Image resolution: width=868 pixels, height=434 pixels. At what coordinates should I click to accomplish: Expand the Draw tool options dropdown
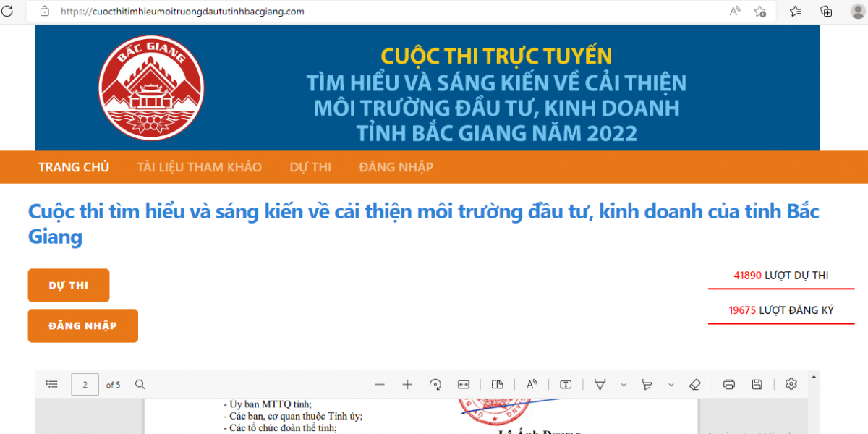[623, 385]
